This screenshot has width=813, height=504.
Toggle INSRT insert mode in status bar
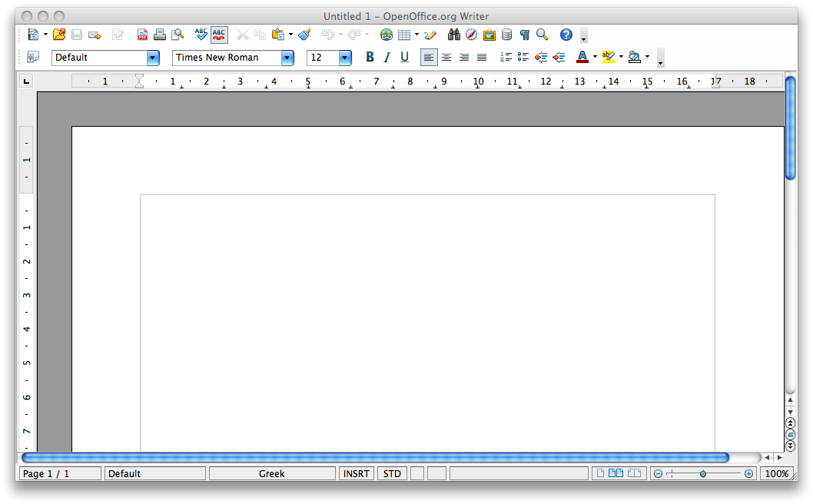[357, 474]
